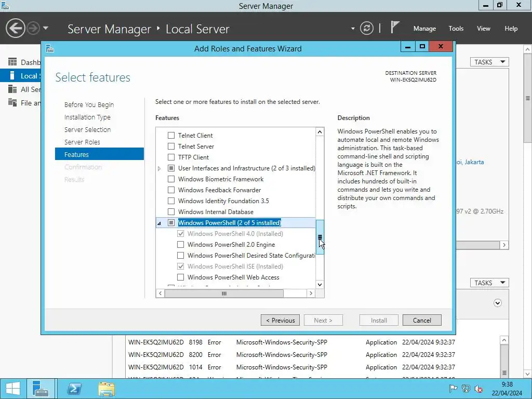This screenshot has width=532, height=399.
Task: Click the Cancel button in wizard
Action: pyautogui.click(x=422, y=320)
